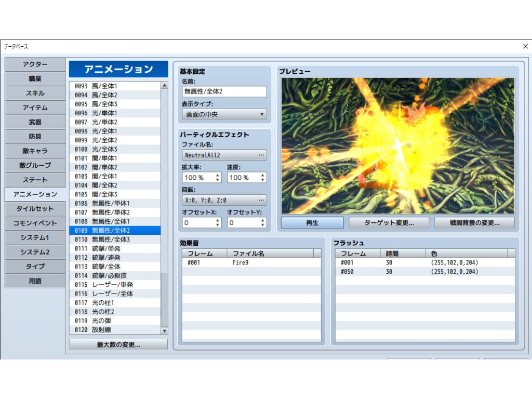Click the 最大数の変更... button

[x=118, y=344]
